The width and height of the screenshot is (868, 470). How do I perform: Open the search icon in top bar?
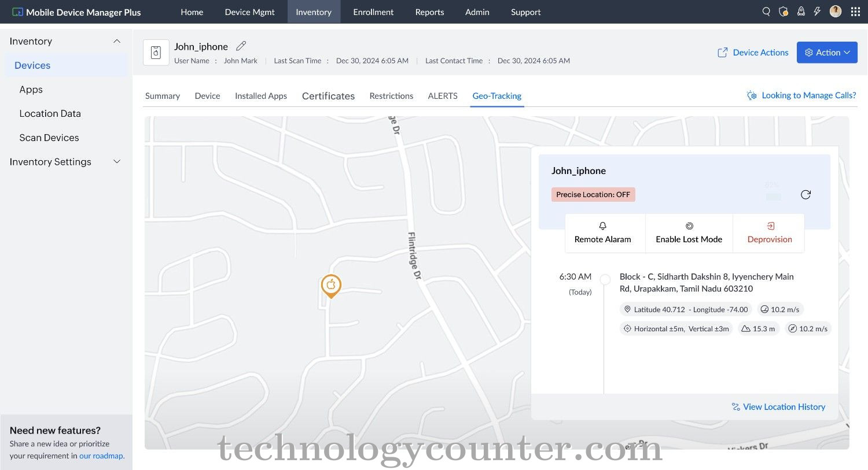coord(766,12)
